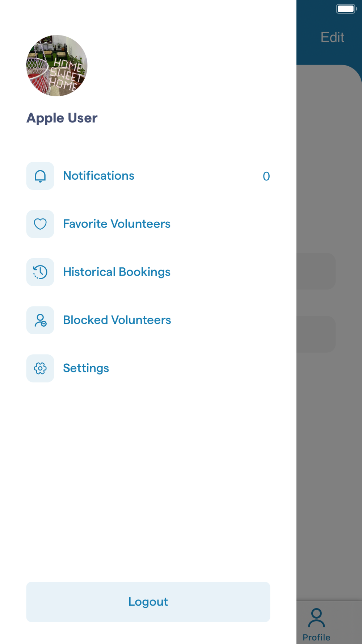Tap the Blocked Volunteers person icon
The image size is (362, 644).
[x=40, y=320]
